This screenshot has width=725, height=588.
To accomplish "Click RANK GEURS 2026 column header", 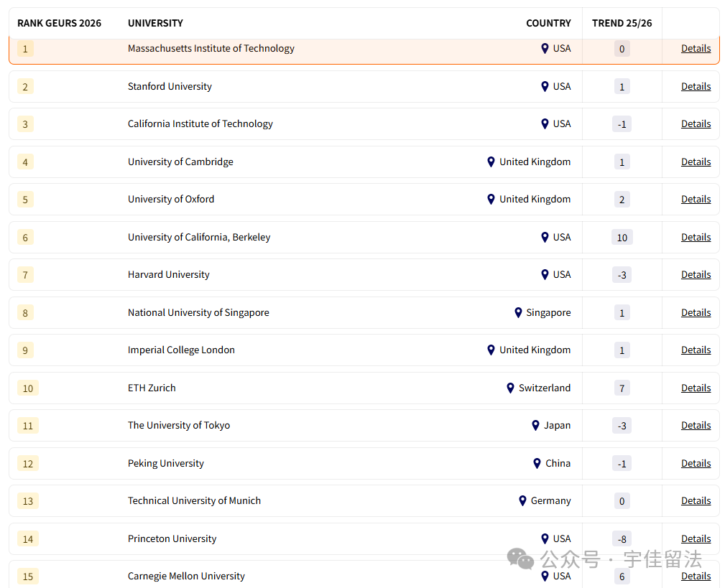I will click(x=59, y=23).
